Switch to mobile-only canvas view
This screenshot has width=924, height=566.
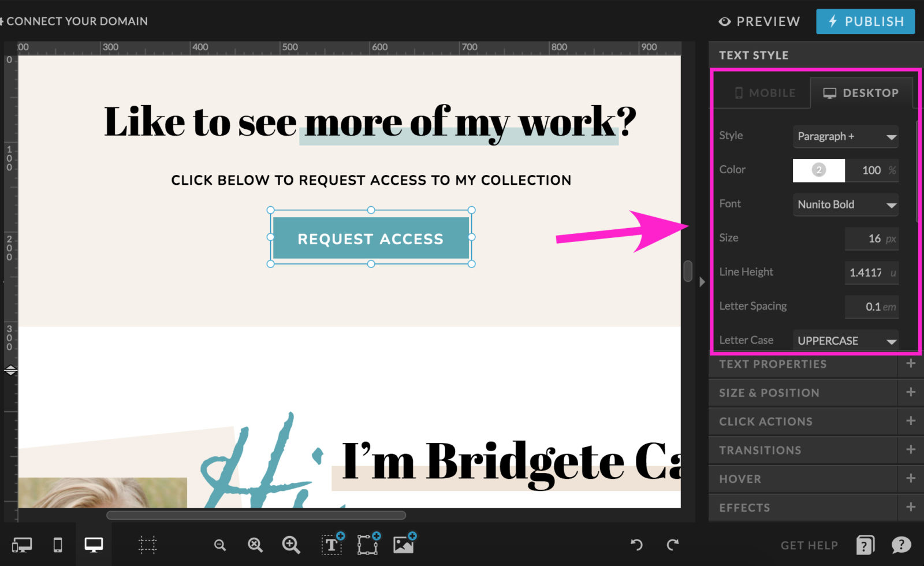click(x=58, y=545)
